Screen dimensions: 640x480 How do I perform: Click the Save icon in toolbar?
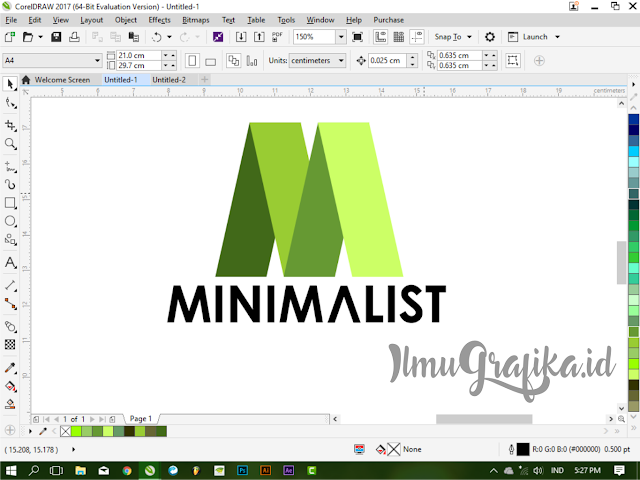(56, 37)
